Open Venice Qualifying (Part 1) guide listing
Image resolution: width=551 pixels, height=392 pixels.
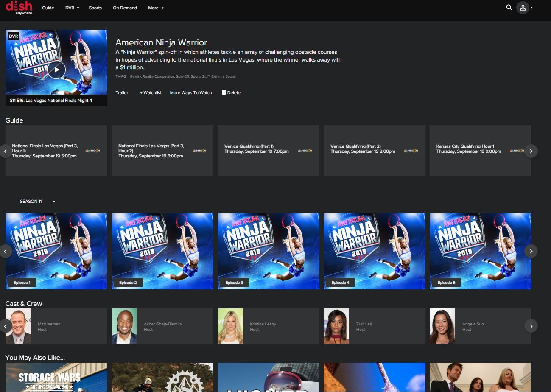click(x=269, y=151)
